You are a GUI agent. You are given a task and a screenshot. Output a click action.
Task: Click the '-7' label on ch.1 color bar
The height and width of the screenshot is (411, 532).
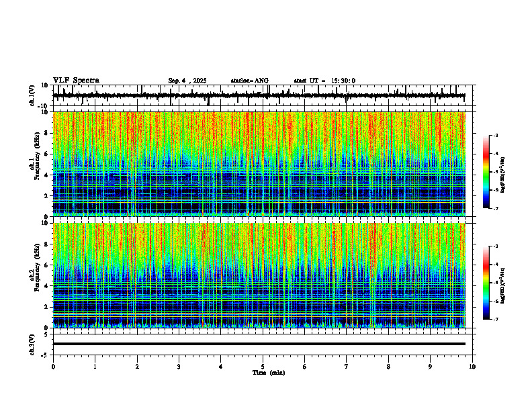coord(496,208)
